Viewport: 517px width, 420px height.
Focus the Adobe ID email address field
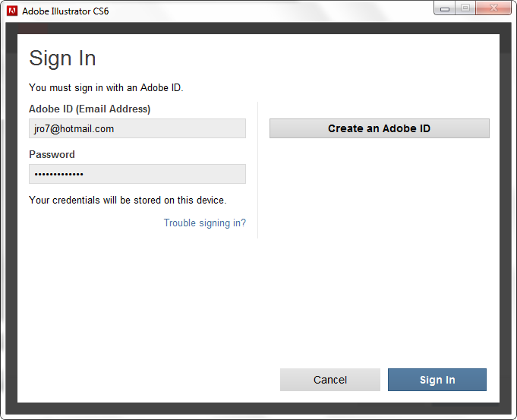pyautogui.click(x=137, y=128)
